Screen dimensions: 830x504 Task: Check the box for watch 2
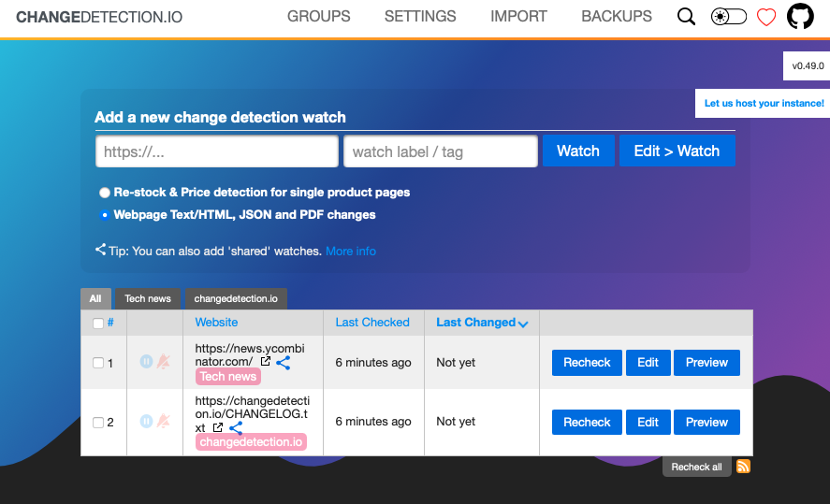click(x=98, y=422)
